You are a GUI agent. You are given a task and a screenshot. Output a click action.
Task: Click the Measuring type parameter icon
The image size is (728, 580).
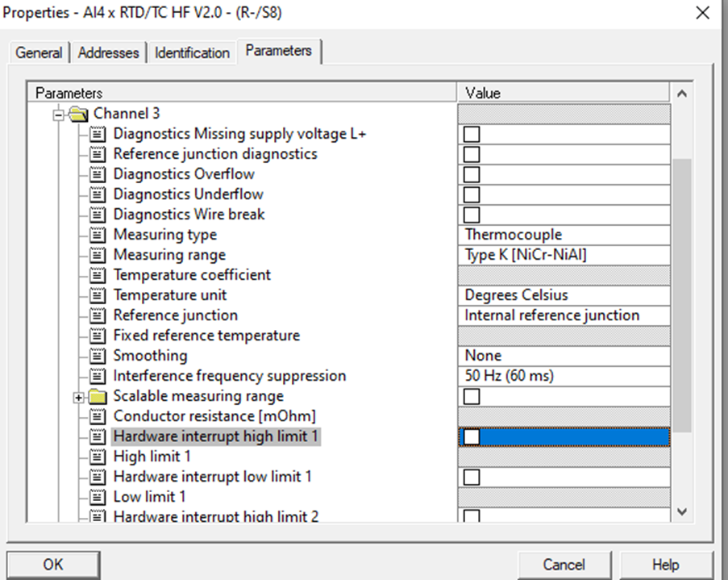point(98,235)
